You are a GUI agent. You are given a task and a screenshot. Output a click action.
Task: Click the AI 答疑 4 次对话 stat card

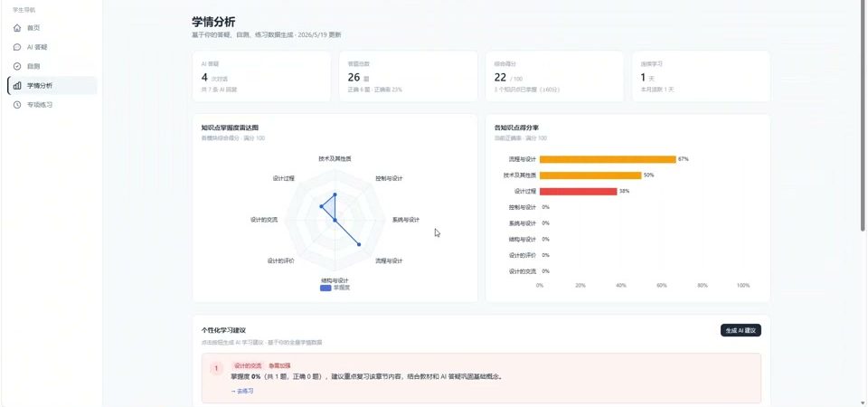tap(261, 76)
